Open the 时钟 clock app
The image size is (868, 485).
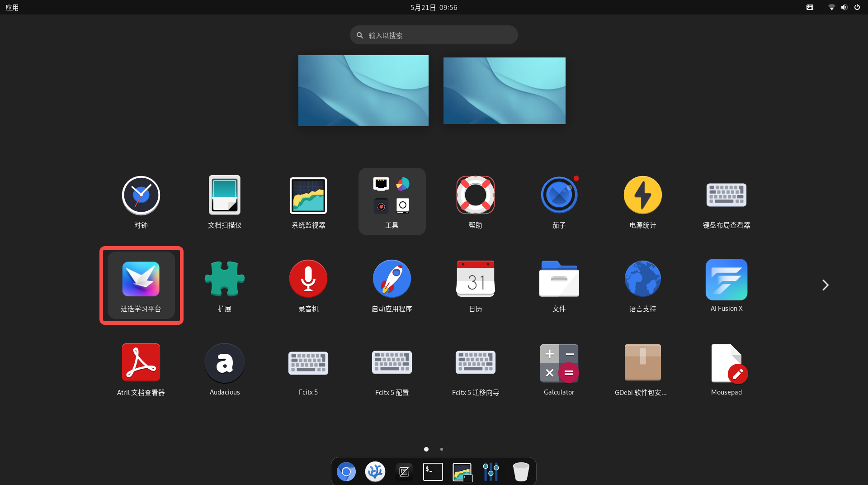click(141, 202)
